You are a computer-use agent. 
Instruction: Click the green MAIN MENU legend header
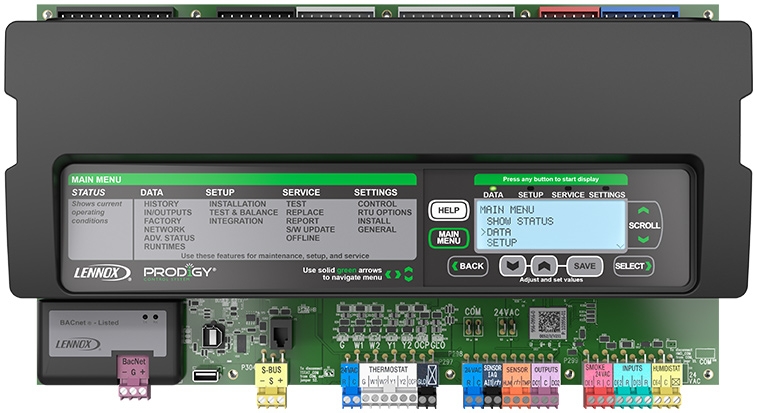pyautogui.click(x=242, y=180)
